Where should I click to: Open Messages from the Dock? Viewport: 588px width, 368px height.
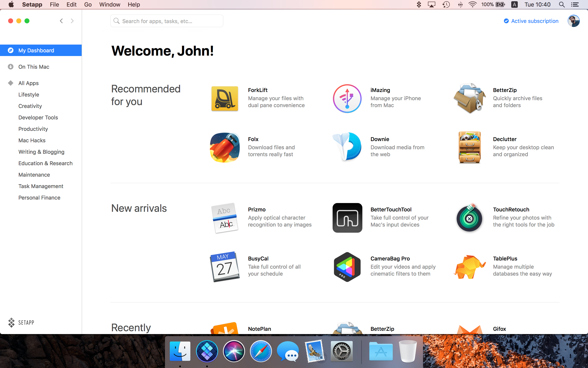click(288, 351)
